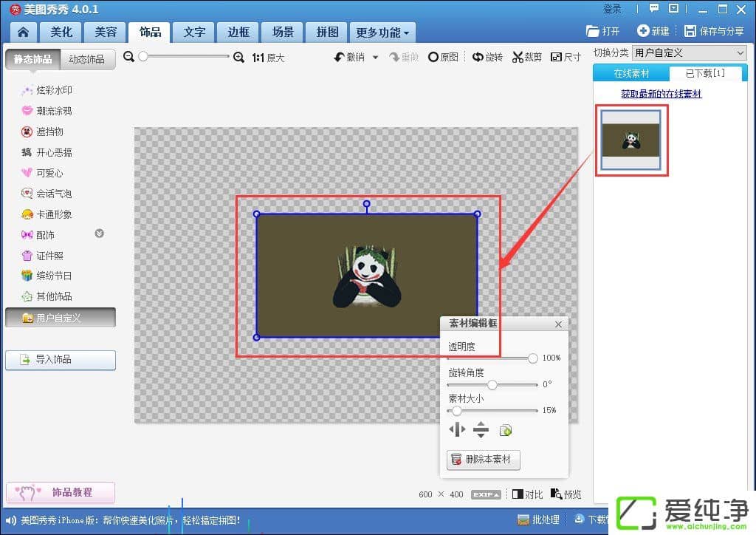The height and width of the screenshot is (535, 756).
Task: Show the 原图 original image
Action: click(443, 57)
